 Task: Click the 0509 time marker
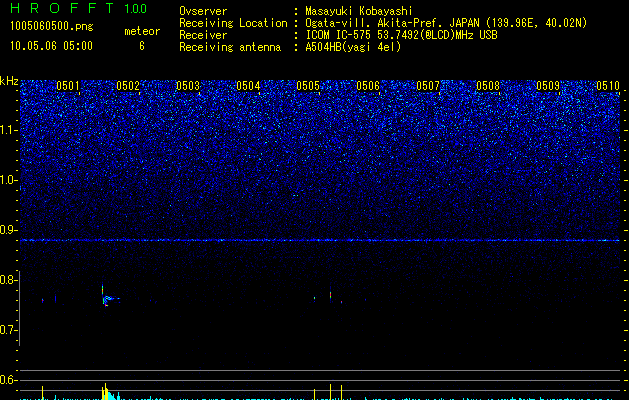(x=548, y=86)
